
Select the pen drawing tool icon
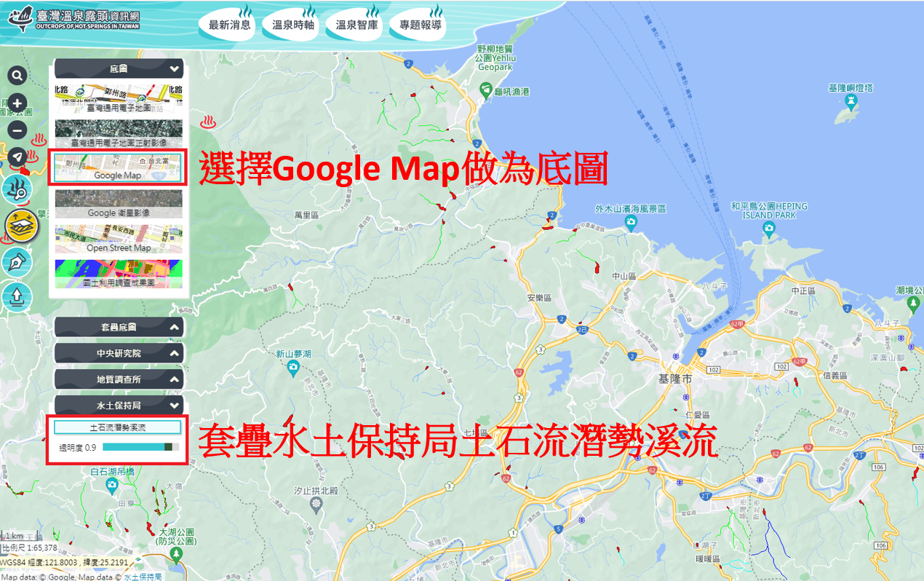tap(17, 261)
